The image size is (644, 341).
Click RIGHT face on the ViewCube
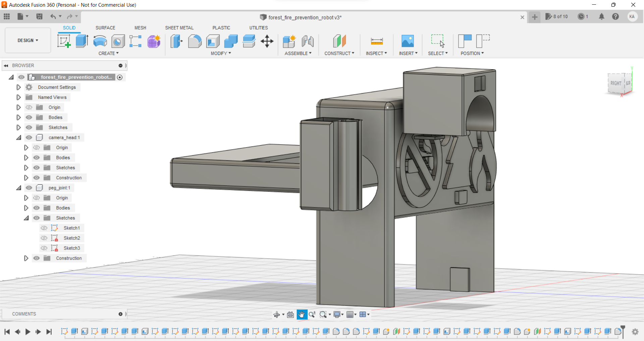pos(616,83)
